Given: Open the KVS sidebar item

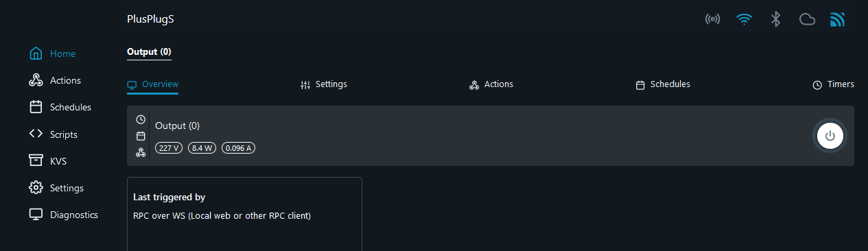Looking at the screenshot, I should click(x=48, y=161).
